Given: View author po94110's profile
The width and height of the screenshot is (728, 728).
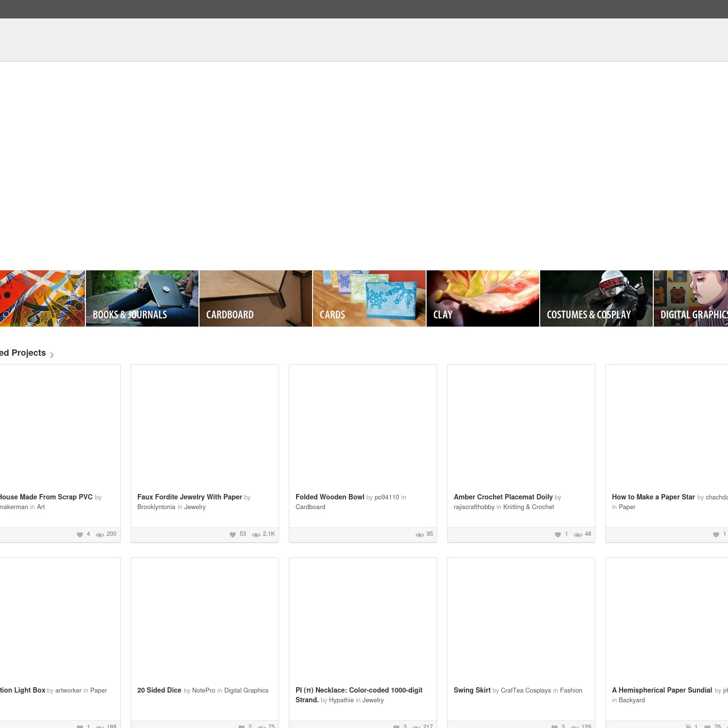Looking at the screenshot, I should click(x=387, y=497).
